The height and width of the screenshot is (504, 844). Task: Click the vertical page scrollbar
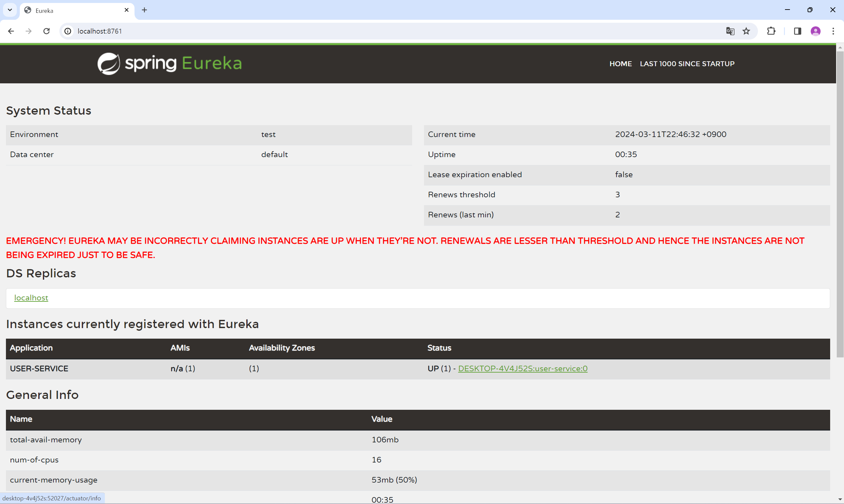(840, 204)
